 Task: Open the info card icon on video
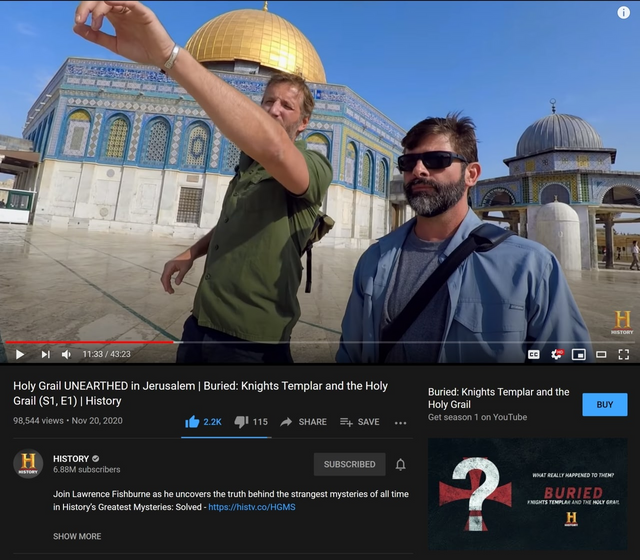(623, 13)
